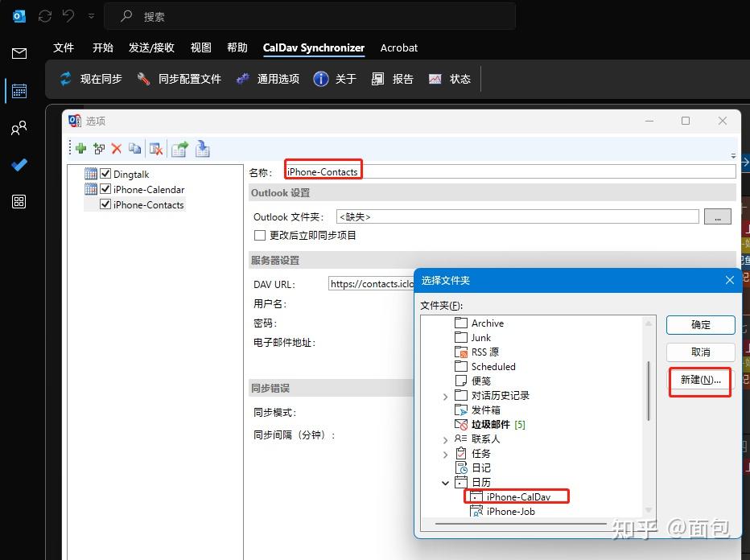750x560 pixels.
Task: Add a new sync profile with green plus icon
Action: click(x=80, y=148)
